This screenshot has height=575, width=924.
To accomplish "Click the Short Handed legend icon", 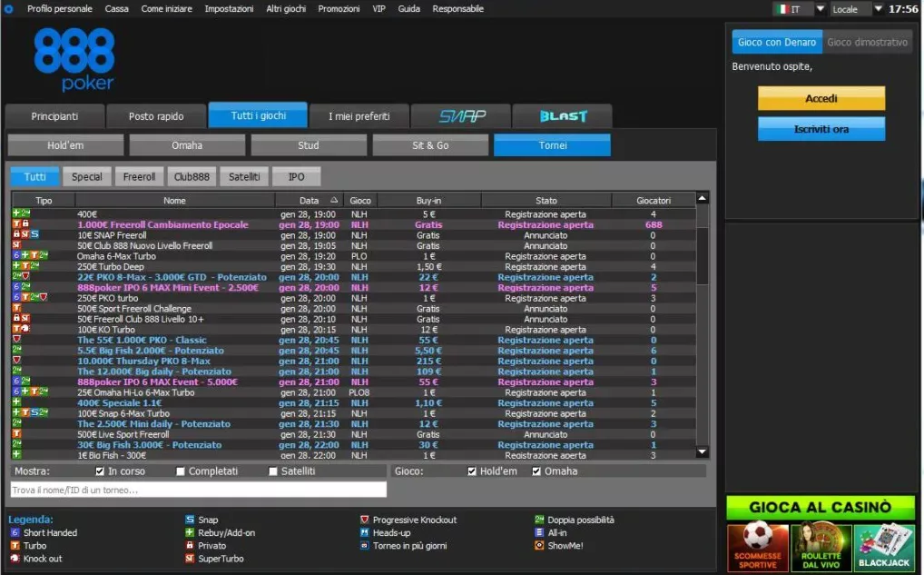I will tap(15, 532).
